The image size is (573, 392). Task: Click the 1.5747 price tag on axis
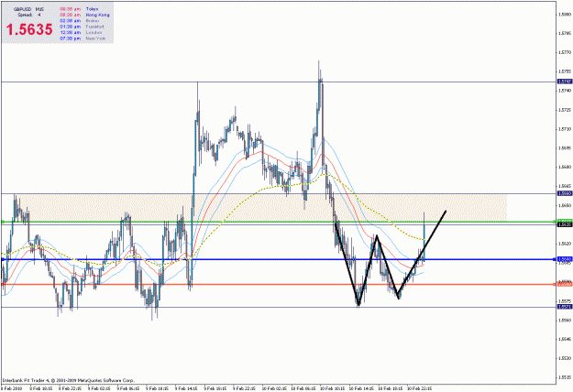[565, 82]
